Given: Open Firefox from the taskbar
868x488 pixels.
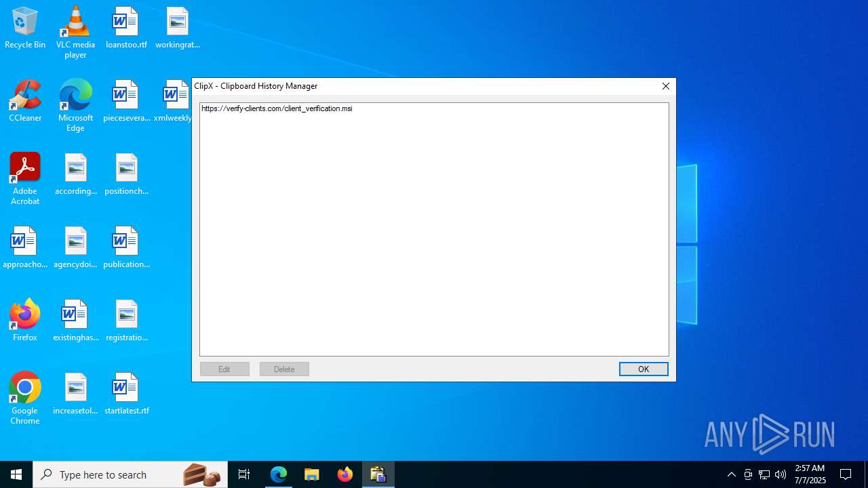Looking at the screenshot, I should point(345,474).
